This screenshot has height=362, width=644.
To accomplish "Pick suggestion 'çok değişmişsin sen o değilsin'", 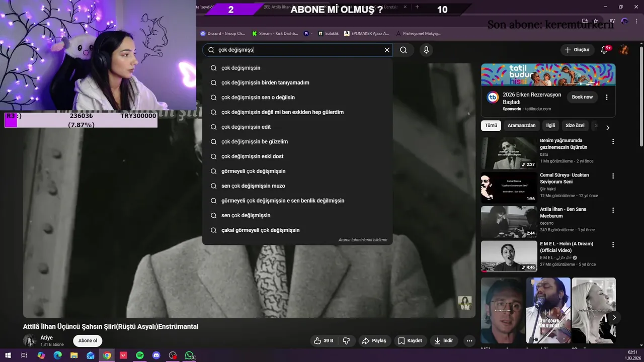I will 297,98.
